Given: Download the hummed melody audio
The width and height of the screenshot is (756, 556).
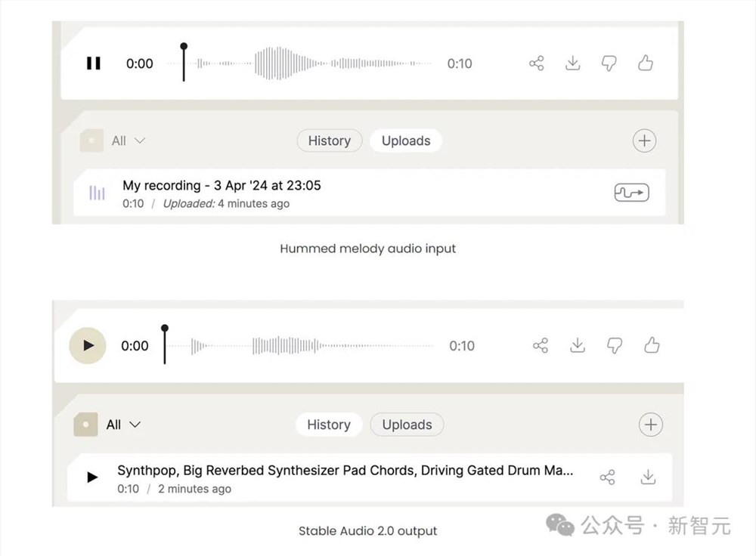Looking at the screenshot, I should [573, 63].
